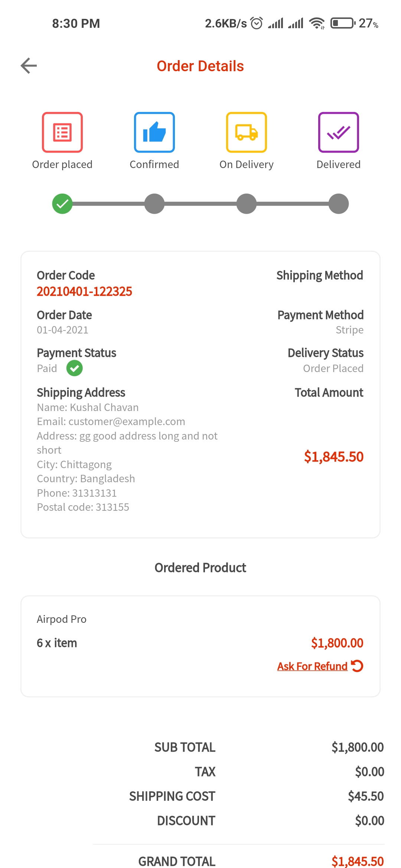This screenshot has width=401, height=868.
Task: Tap the purple double-check Delivered icon
Action: pyautogui.click(x=338, y=132)
